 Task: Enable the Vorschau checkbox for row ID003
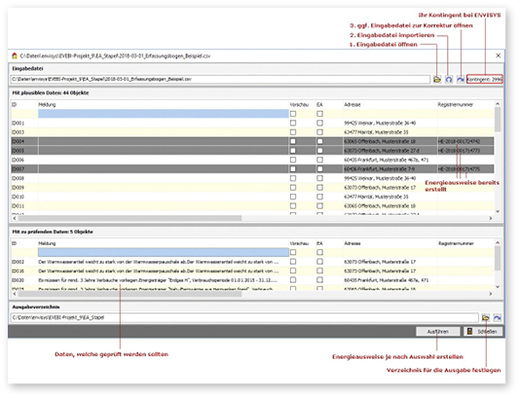pyautogui.click(x=293, y=132)
